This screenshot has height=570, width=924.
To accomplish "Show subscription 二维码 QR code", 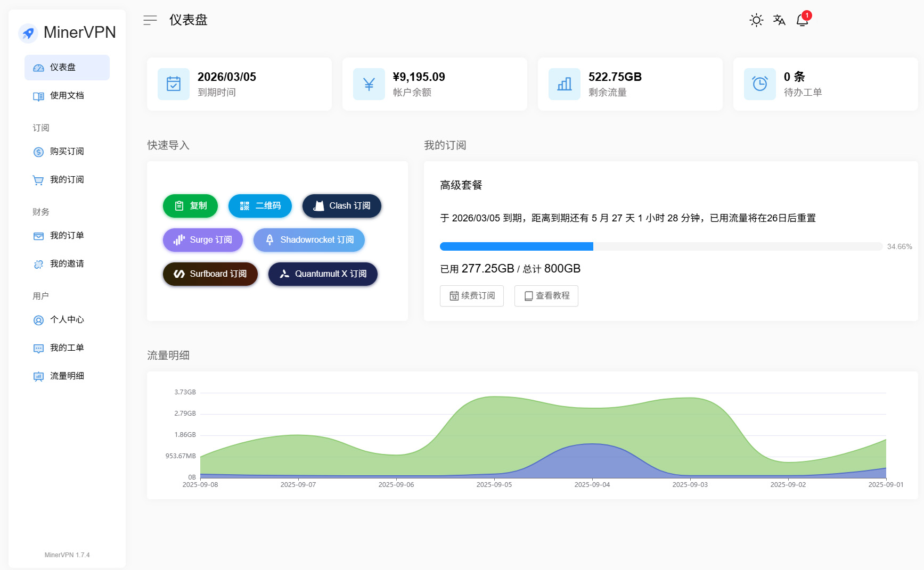I will pos(260,206).
